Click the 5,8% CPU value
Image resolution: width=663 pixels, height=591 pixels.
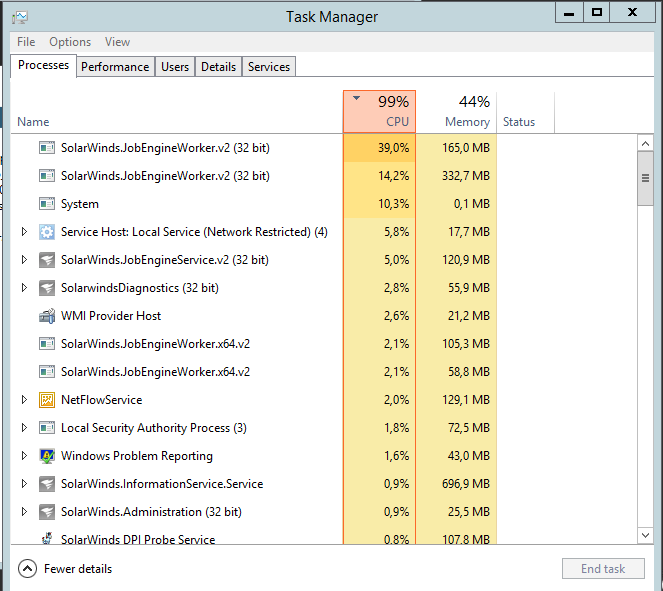click(x=396, y=232)
